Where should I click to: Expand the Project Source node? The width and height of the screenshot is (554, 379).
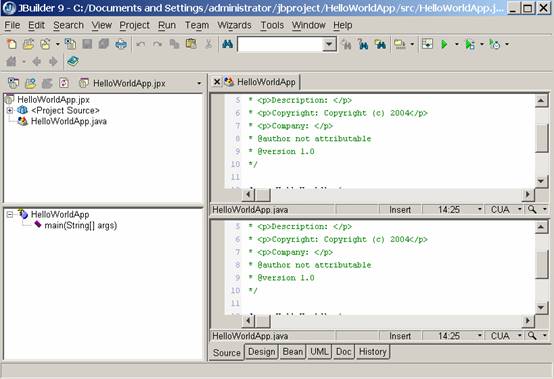[10, 111]
